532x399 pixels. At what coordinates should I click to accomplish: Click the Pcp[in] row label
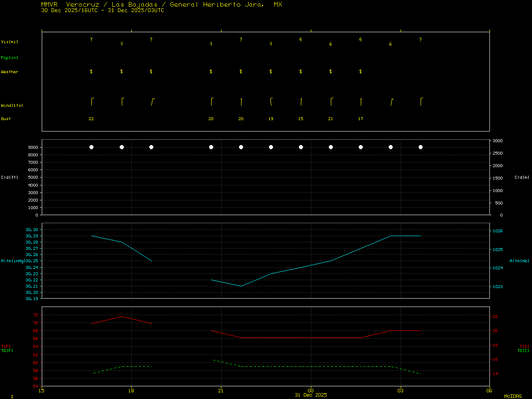pos(10,58)
